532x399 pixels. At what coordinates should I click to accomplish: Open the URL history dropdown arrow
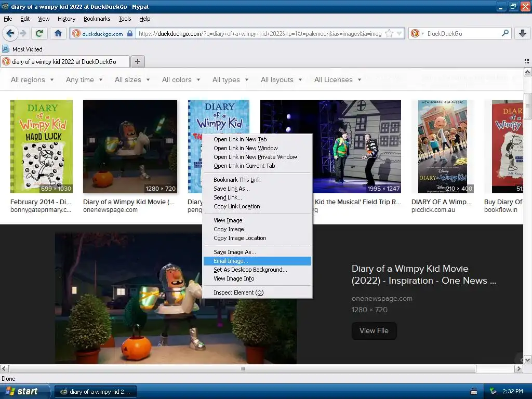pyautogui.click(x=400, y=33)
